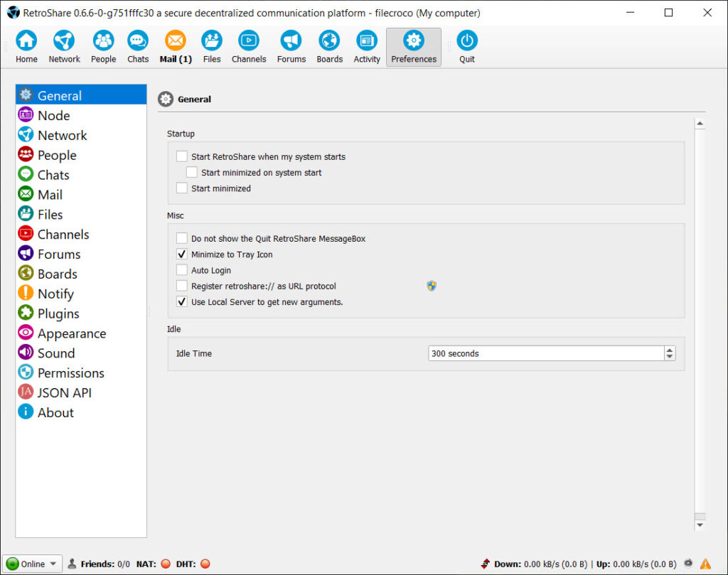Select JSON API in the preferences sidebar
The width and height of the screenshot is (728, 575).
tap(81, 392)
